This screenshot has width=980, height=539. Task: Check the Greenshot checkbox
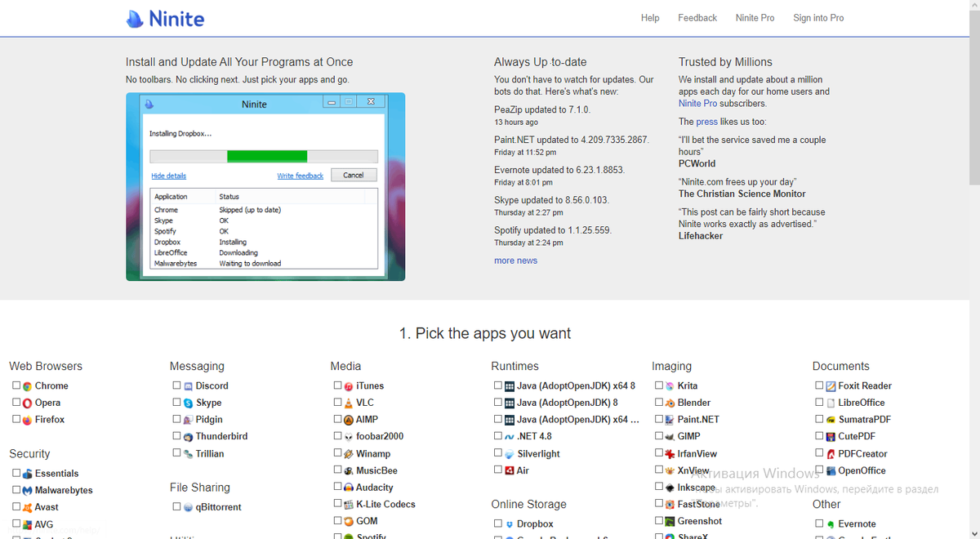click(659, 520)
